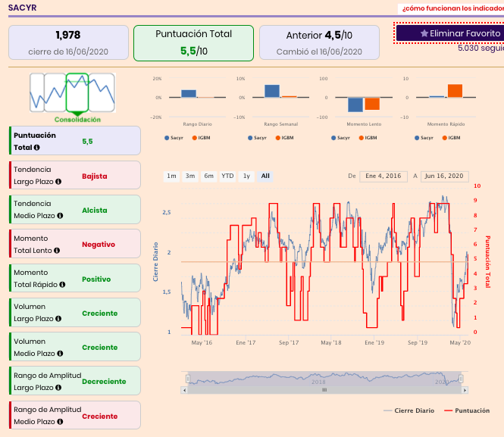Viewport: 504px width, 437px height.
Task: Toggle Sacyr legend in Momento Rápido chart
Action: click(x=424, y=138)
